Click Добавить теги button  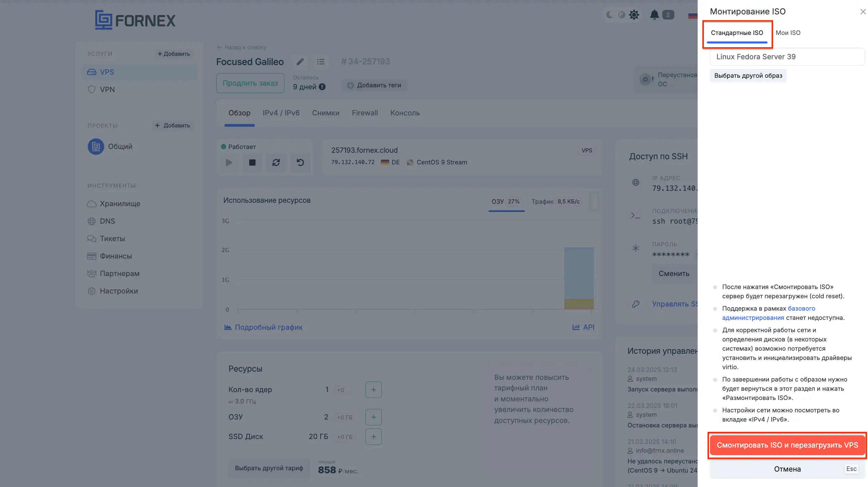coord(374,85)
